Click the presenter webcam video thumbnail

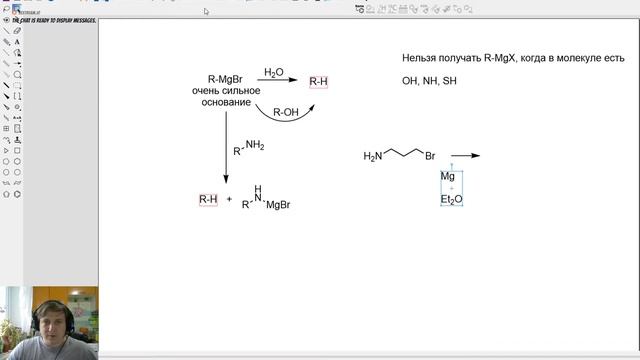(x=49, y=323)
